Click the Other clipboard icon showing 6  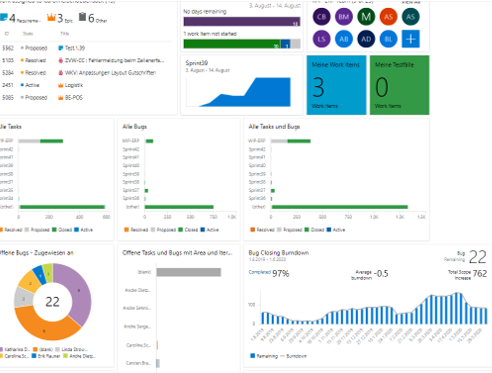point(82,17)
